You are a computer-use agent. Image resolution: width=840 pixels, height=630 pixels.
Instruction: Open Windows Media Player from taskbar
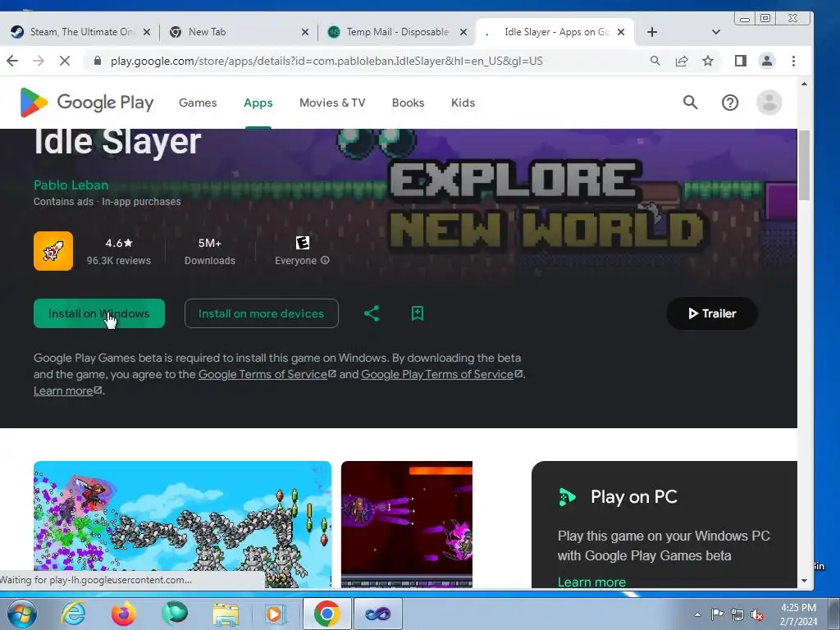[x=276, y=614]
